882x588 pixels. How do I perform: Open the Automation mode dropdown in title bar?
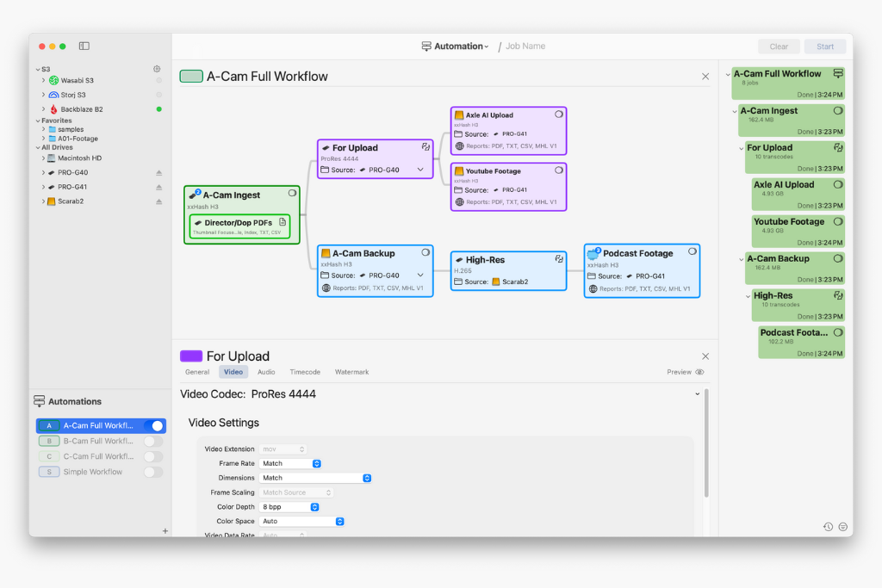[x=455, y=46]
